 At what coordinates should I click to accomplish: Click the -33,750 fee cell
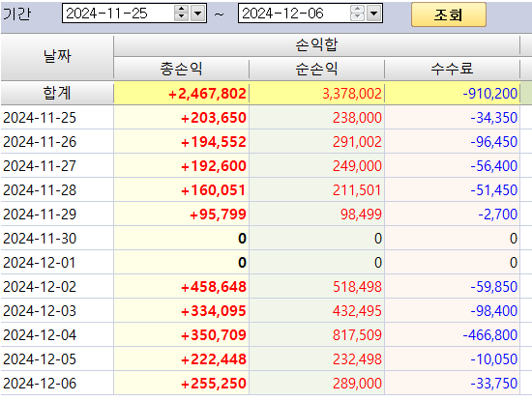click(452, 383)
